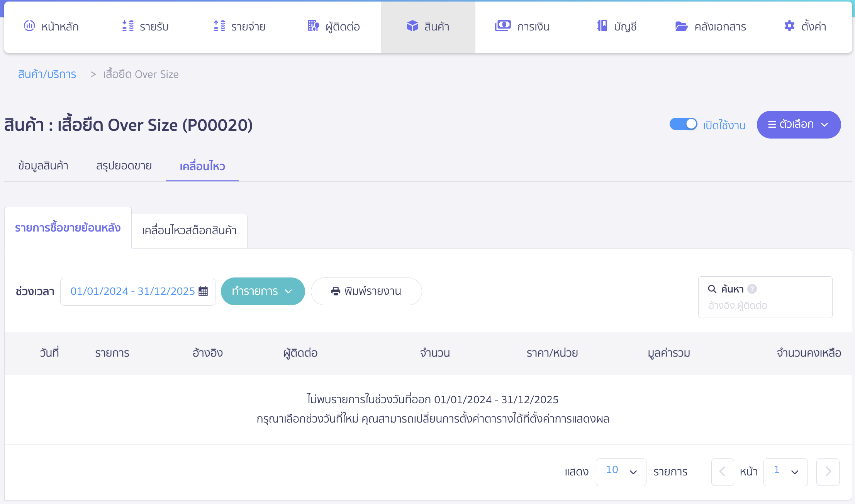Toggle the เปิดใช้งาน product switch
Image resolution: width=855 pixels, height=504 pixels.
pos(683,124)
